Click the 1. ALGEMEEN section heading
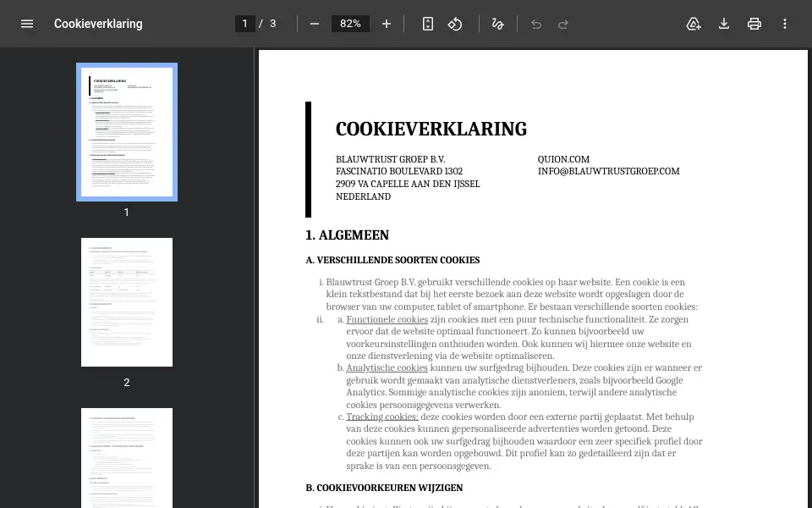Image resolution: width=812 pixels, height=508 pixels. 347,235
